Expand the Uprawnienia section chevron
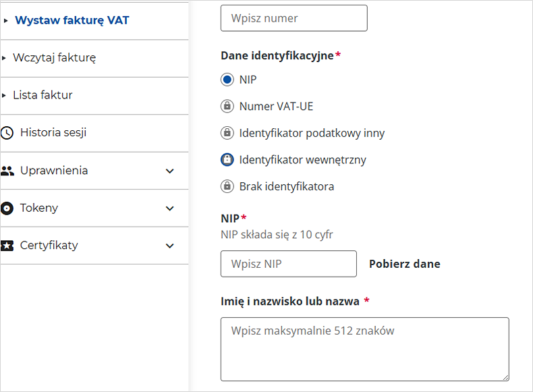533x392 pixels. [170, 171]
